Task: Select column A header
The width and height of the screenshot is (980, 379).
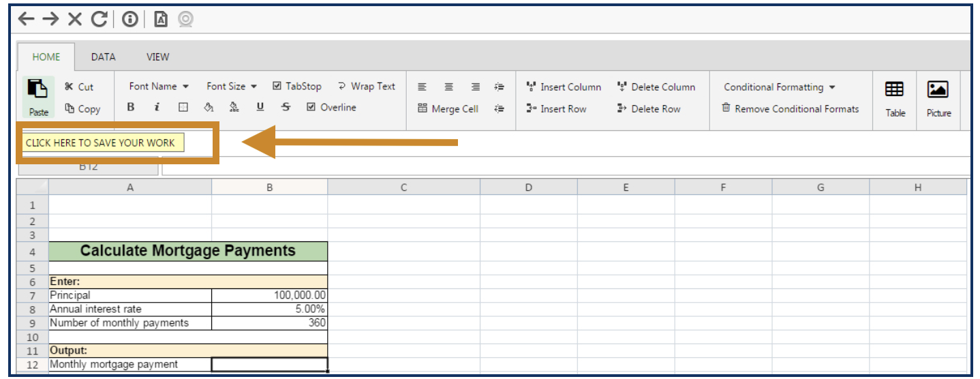Action: point(130,187)
